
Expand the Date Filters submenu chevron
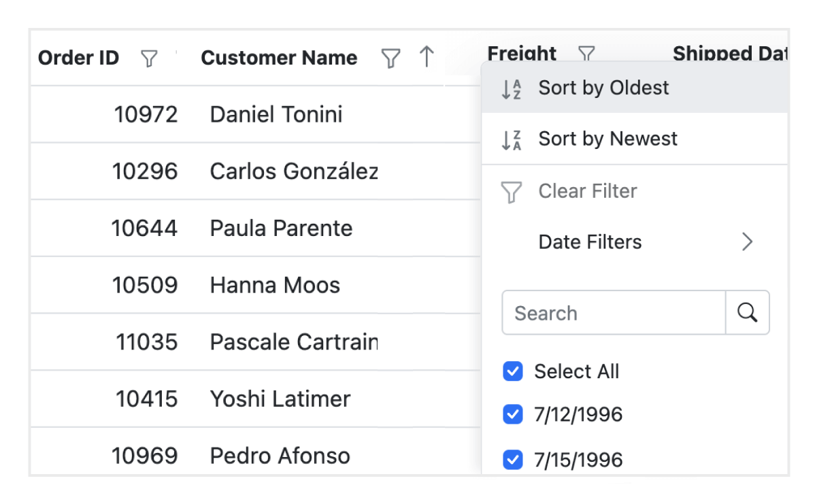point(747,241)
